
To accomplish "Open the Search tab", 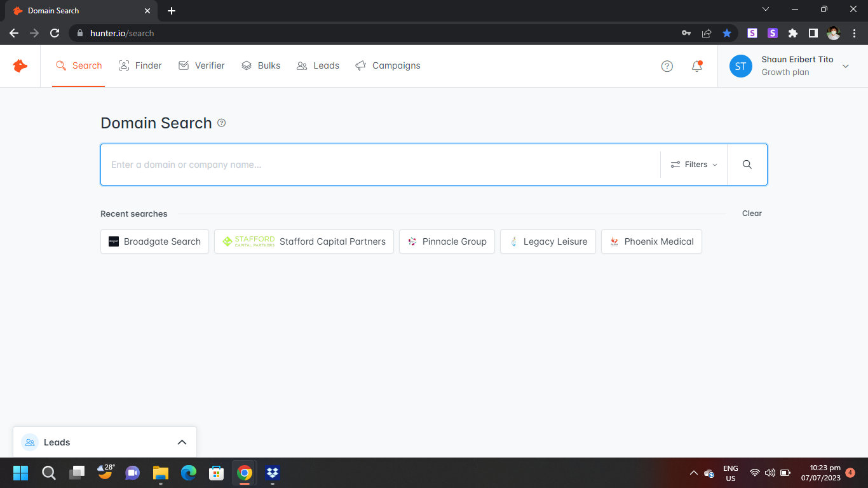I will click(x=79, y=65).
